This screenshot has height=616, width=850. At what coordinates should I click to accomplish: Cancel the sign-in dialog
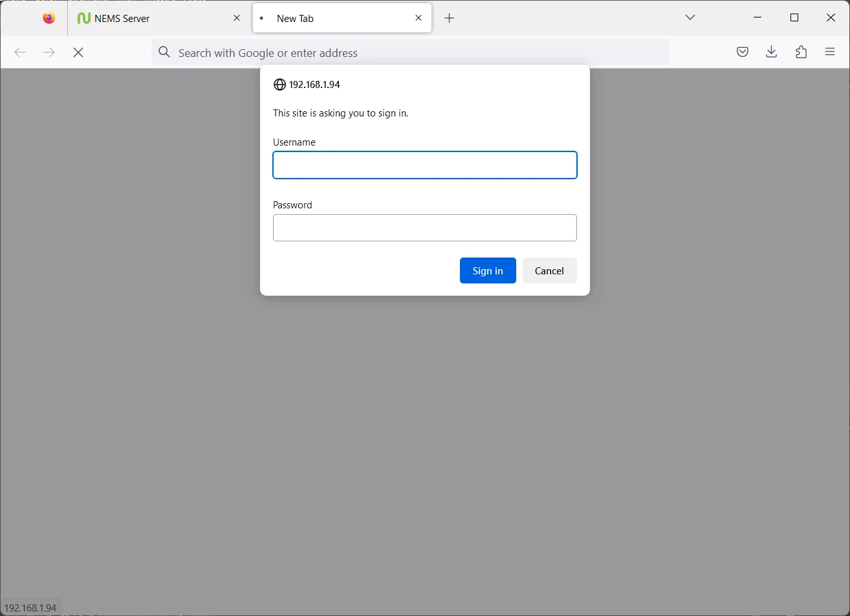pos(549,270)
